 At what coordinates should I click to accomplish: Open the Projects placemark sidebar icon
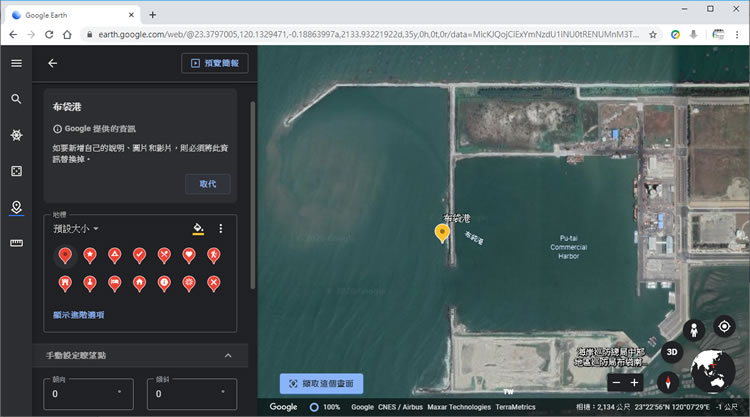tap(16, 207)
